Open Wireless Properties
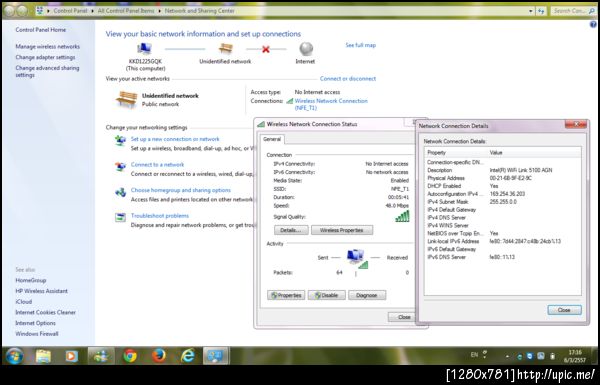The height and width of the screenshot is (385, 600). coord(342,230)
